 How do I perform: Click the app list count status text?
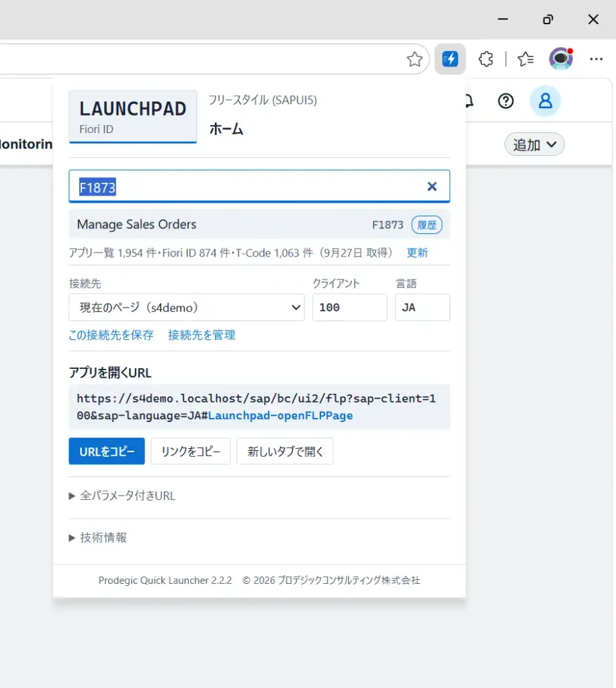[x=231, y=253]
